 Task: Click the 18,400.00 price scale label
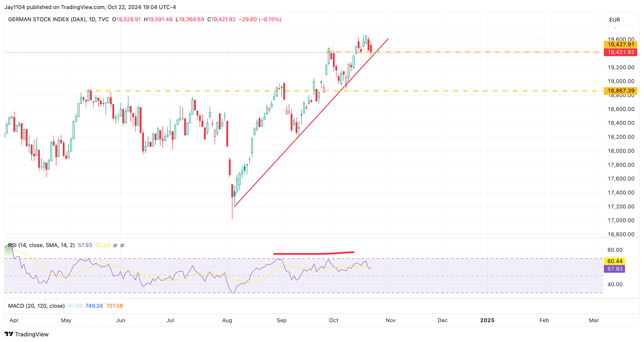point(621,123)
